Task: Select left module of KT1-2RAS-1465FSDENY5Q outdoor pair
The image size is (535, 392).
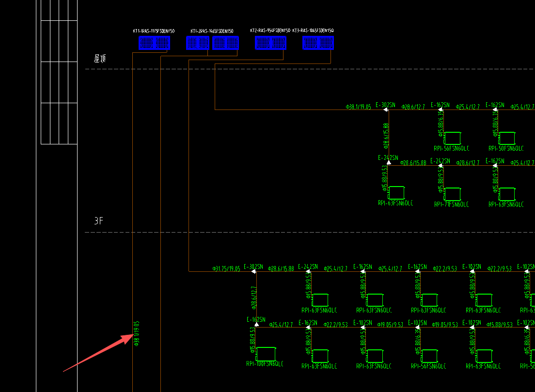Action: pyautogui.click(x=198, y=43)
